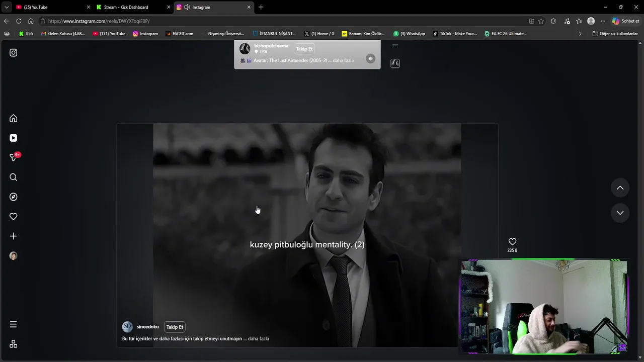Image resolution: width=644 pixels, height=362 pixels.
Task: Close the YouTube tab
Action: click(x=89, y=7)
